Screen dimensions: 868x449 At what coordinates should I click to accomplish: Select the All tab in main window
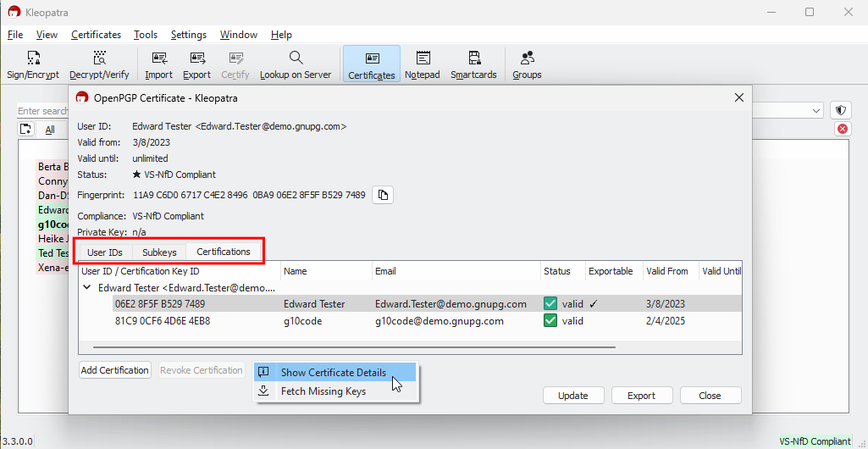coord(50,130)
